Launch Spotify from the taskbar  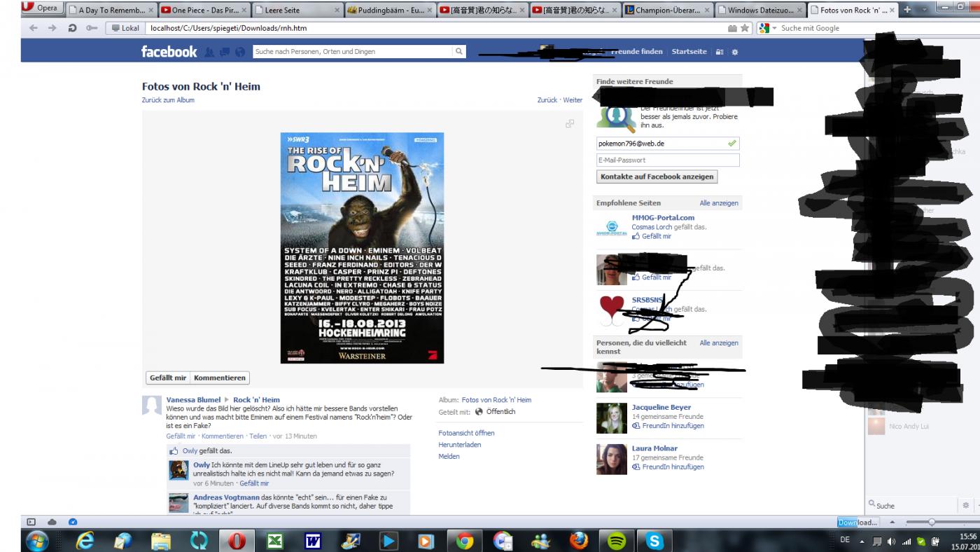(616, 541)
